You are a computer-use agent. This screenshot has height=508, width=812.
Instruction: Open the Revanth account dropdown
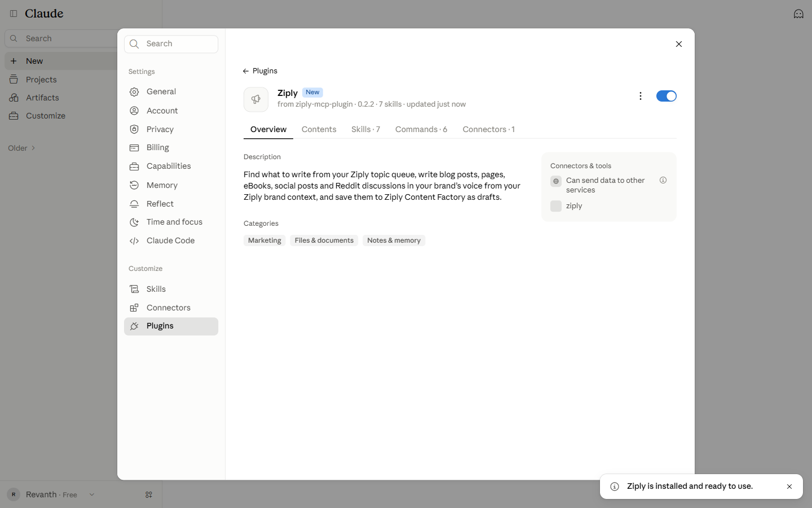coord(52,494)
